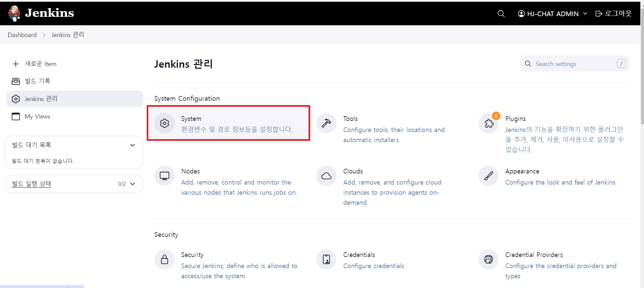The image size is (644, 288).
Task: Click the 환경변수 및 경로 정보등을 설정합니다. description
Action: point(237,129)
